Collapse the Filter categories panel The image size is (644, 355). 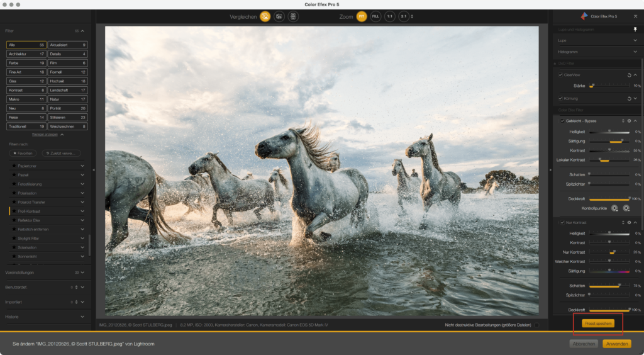82,31
